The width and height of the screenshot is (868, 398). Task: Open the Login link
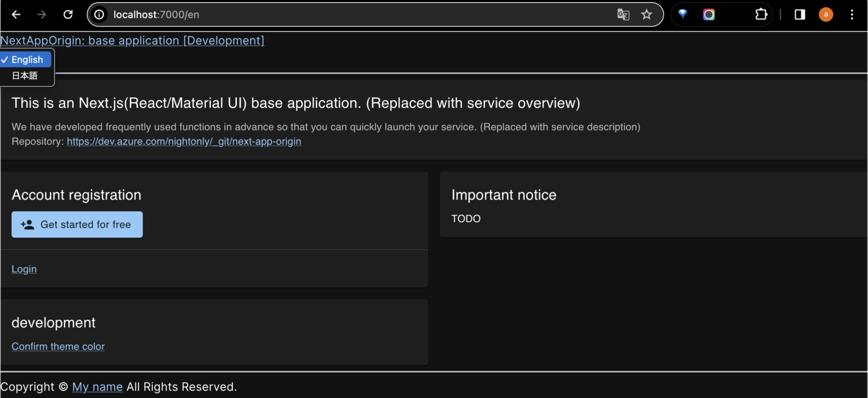tap(24, 269)
